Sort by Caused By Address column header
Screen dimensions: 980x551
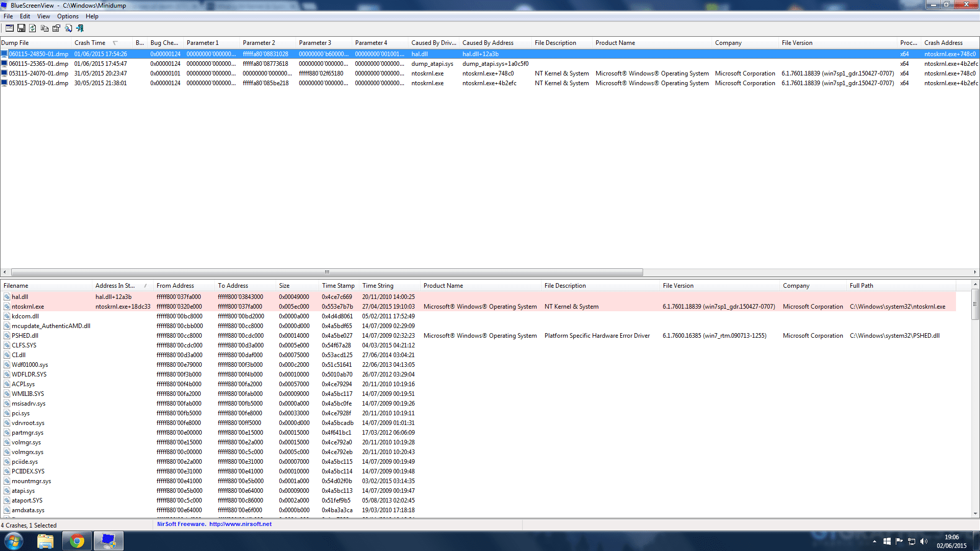click(495, 43)
